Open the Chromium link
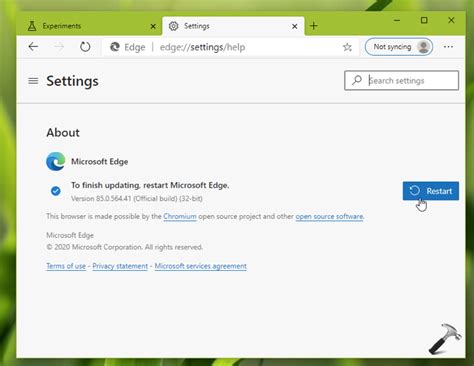The height and width of the screenshot is (366, 474). (x=180, y=216)
